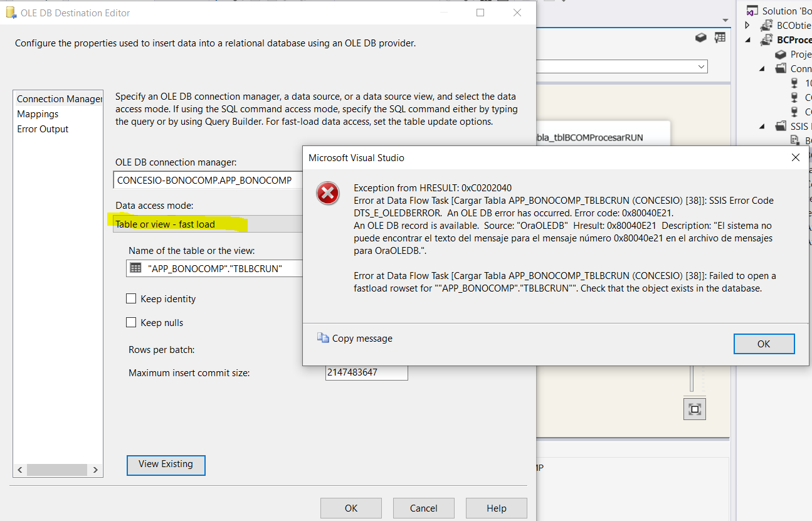This screenshot has height=521, width=812.
Task: Click OK in OLE DB Destination Editor
Action: pyautogui.click(x=351, y=508)
